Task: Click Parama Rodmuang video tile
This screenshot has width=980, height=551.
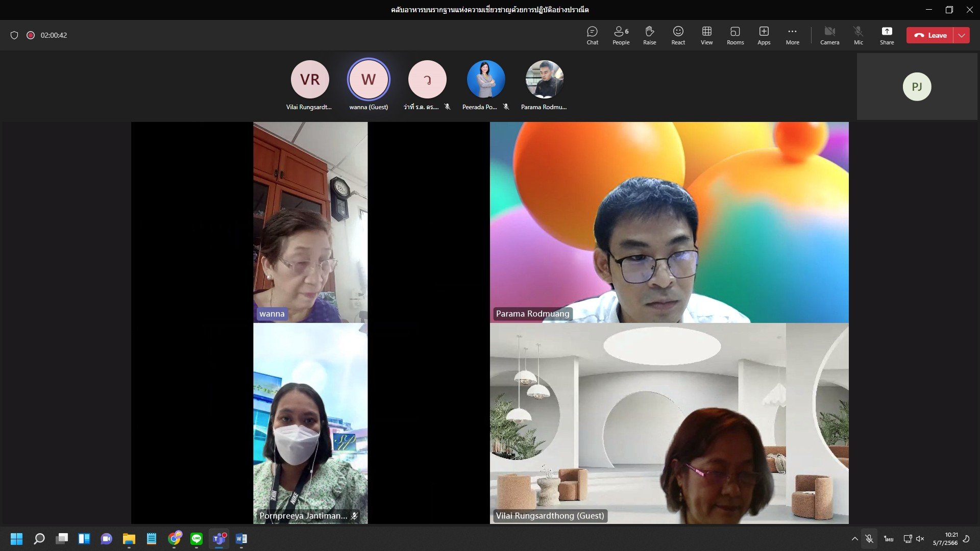Action: point(669,222)
